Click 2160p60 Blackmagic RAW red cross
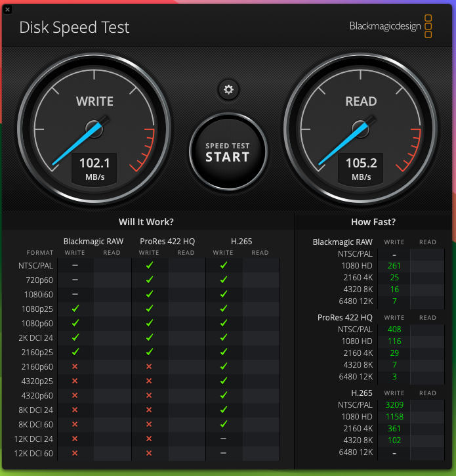 coord(75,366)
